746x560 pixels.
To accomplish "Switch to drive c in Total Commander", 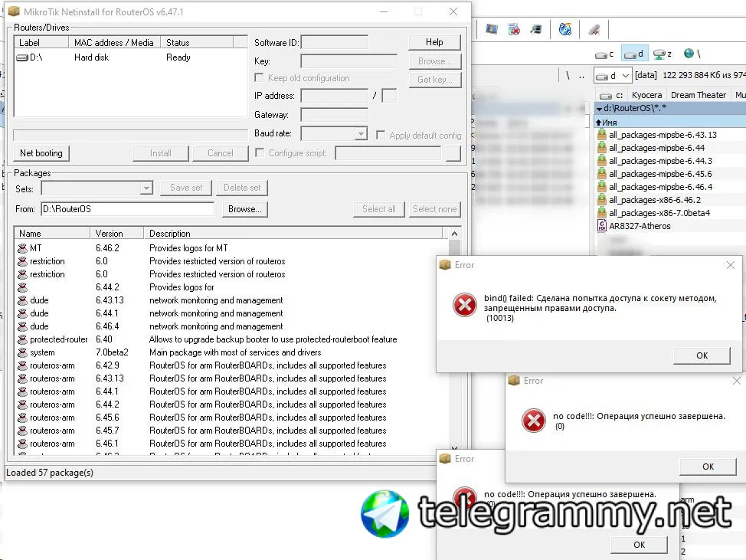I will click(x=605, y=54).
